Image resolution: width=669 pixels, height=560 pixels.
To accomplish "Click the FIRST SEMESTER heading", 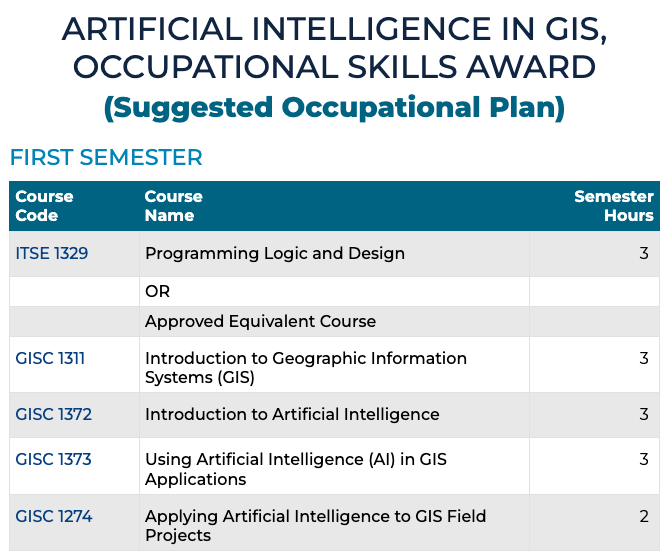I will 106,157.
